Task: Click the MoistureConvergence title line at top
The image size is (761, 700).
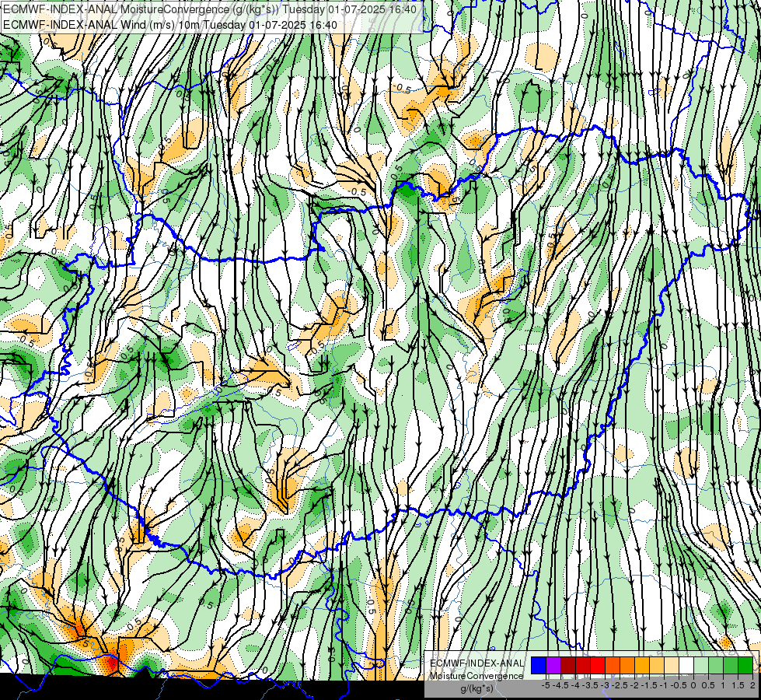Action: click(x=209, y=9)
